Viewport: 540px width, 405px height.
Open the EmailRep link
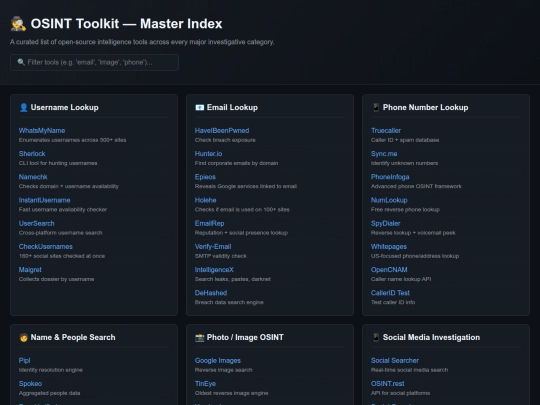click(209, 224)
